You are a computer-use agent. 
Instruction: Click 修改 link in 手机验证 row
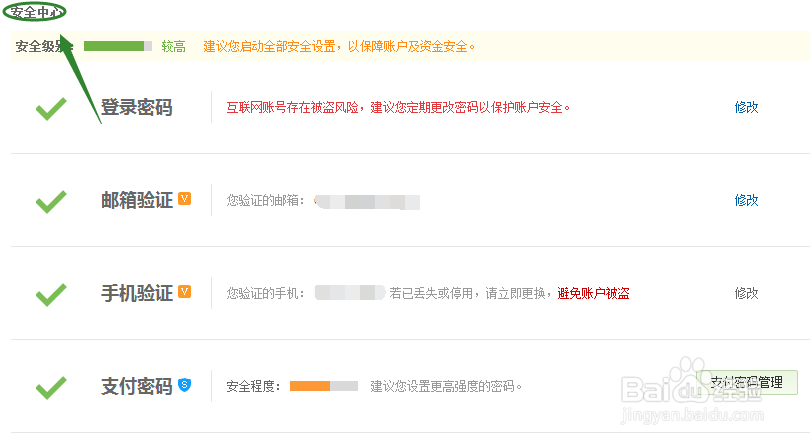pyautogui.click(x=746, y=293)
